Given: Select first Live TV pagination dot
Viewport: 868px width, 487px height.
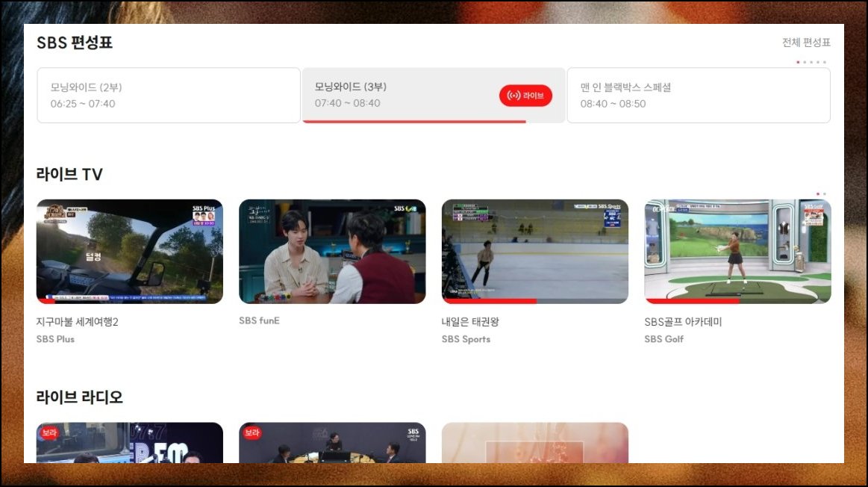Looking at the screenshot, I should [818, 194].
